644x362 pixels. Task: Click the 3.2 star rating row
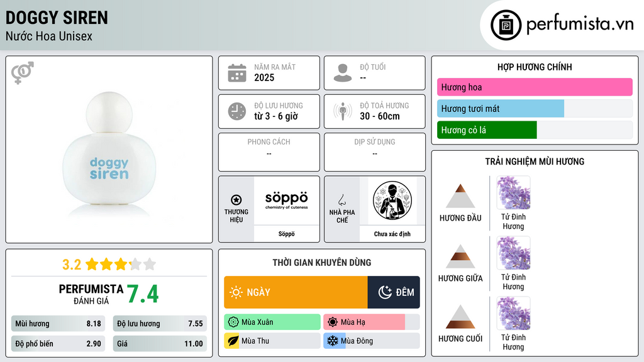109,265
